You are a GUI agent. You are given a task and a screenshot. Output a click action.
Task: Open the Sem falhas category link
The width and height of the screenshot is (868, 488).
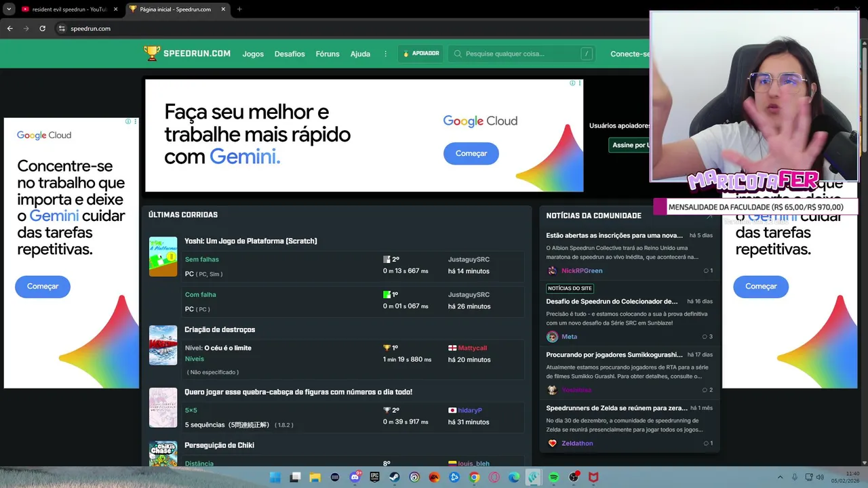click(202, 260)
